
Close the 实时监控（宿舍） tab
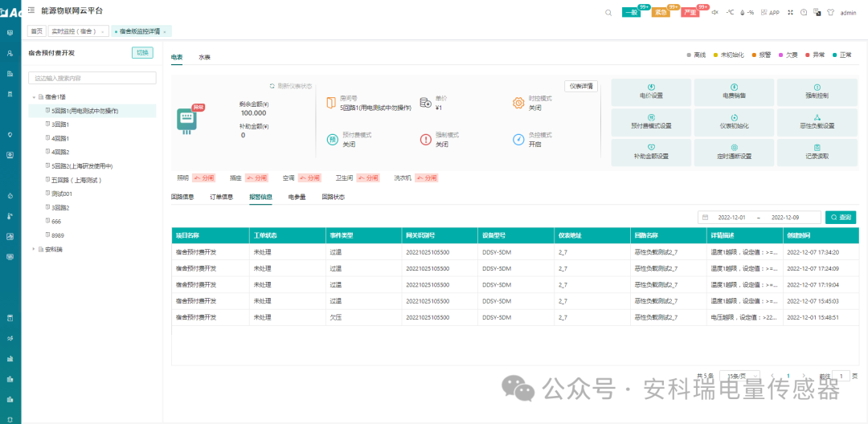[x=102, y=32]
